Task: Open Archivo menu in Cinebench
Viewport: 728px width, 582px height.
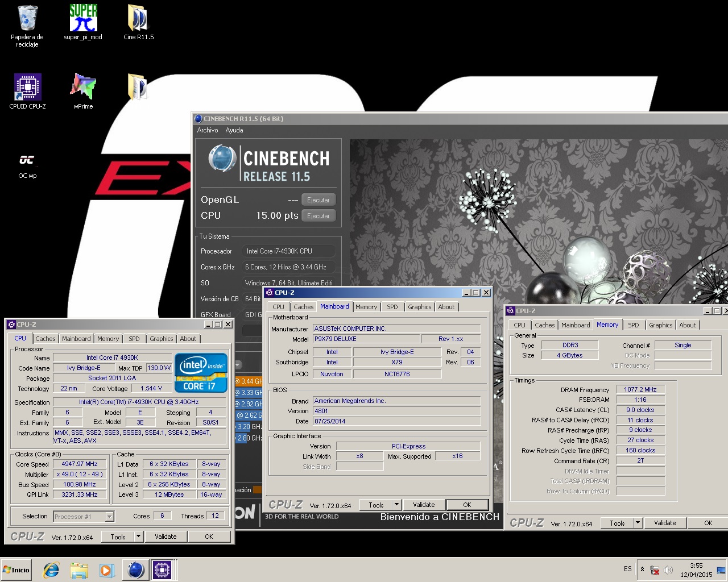Action: click(x=208, y=130)
